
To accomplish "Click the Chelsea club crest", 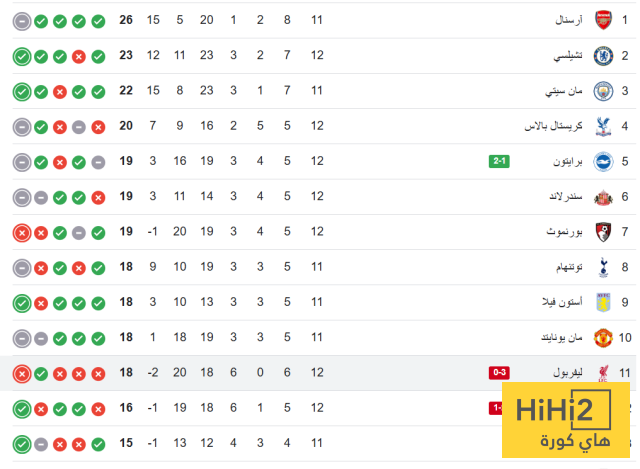I will click(x=603, y=56).
